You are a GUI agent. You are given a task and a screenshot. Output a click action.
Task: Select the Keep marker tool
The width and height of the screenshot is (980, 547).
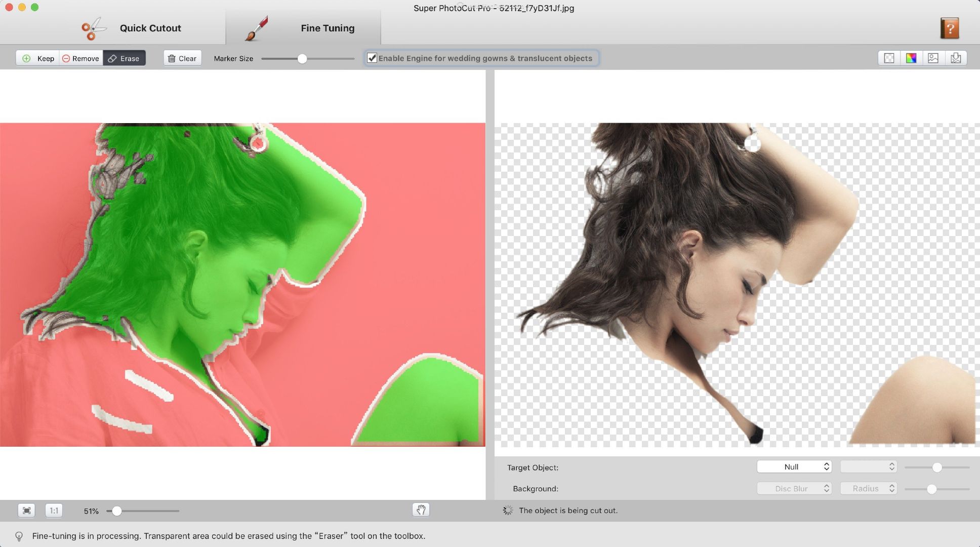tap(37, 57)
